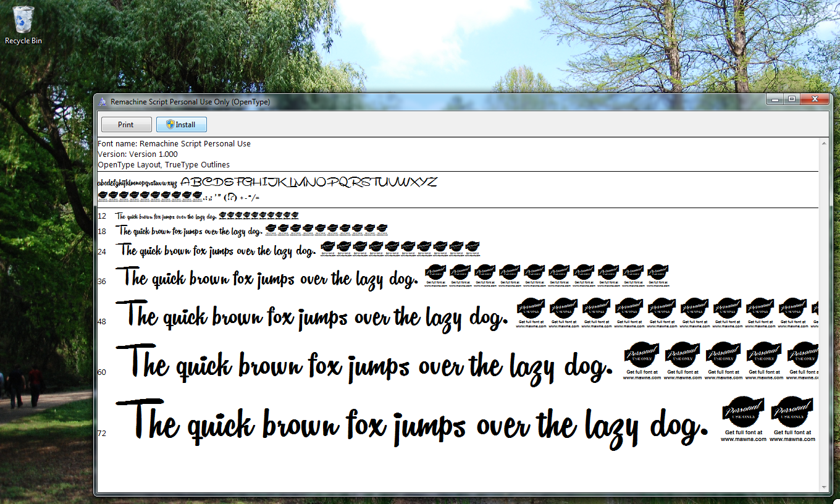This screenshot has height=504, width=840.
Task: Click the Print button
Action: [x=126, y=124]
